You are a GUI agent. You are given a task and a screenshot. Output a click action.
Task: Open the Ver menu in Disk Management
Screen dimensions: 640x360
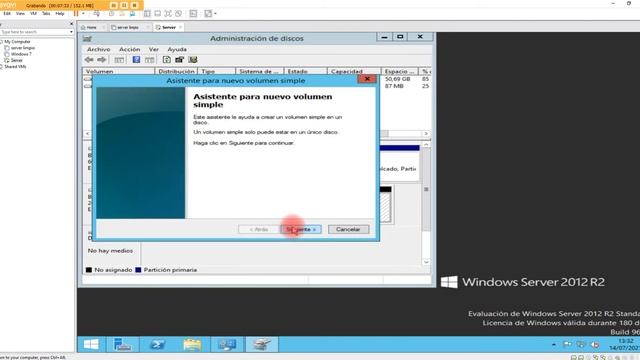pos(153,49)
